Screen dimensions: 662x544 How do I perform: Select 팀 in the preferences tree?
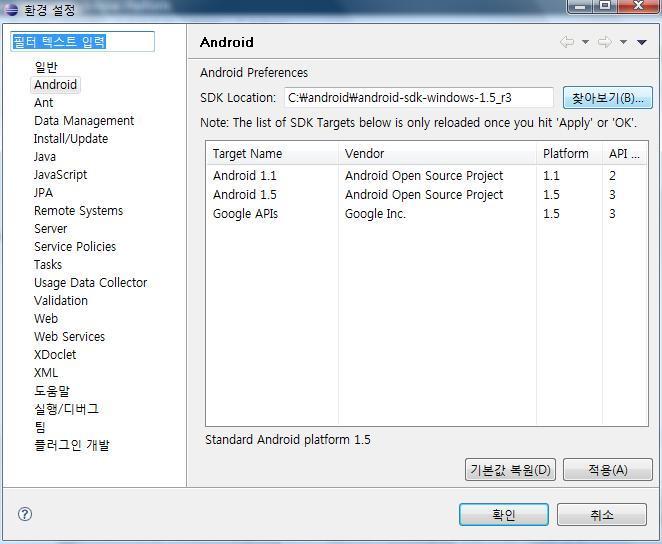[40, 427]
